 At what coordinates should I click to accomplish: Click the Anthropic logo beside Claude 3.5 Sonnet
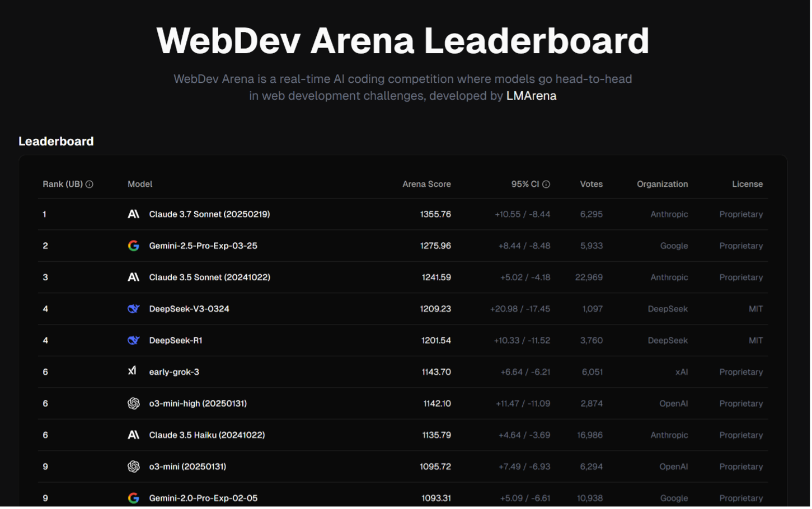pyautogui.click(x=134, y=277)
